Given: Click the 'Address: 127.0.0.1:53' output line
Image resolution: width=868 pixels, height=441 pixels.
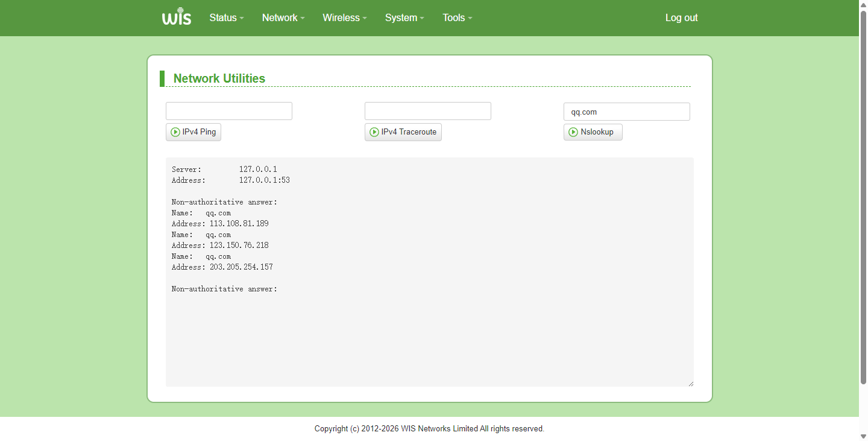Looking at the screenshot, I should coord(231,180).
